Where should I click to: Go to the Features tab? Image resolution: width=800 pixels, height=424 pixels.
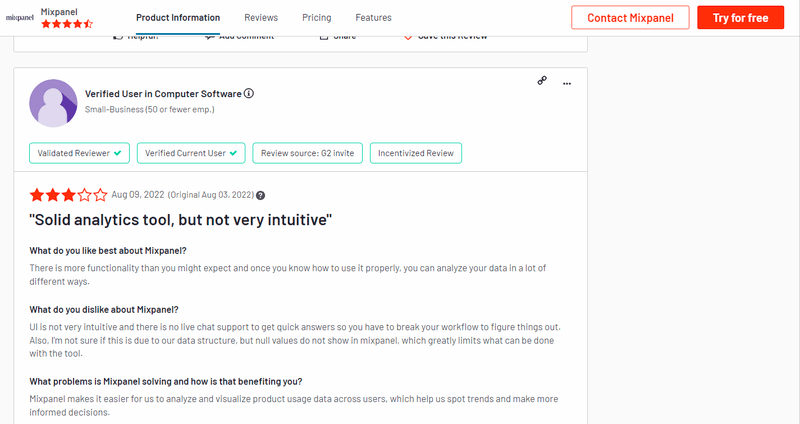pyautogui.click(x=373, y=18)
